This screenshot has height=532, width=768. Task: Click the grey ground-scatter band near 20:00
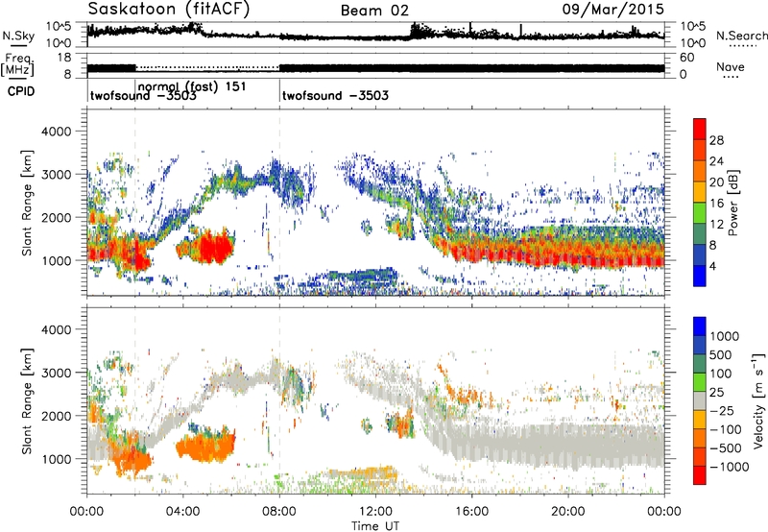pyautogui.click(x=568, y=446)
